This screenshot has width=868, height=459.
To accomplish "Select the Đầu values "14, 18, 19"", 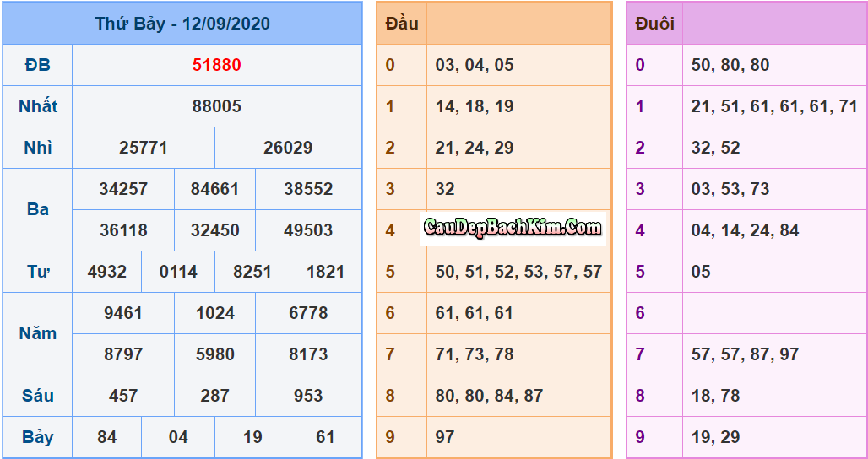I will pyautogui.click(x=475, y=106).
